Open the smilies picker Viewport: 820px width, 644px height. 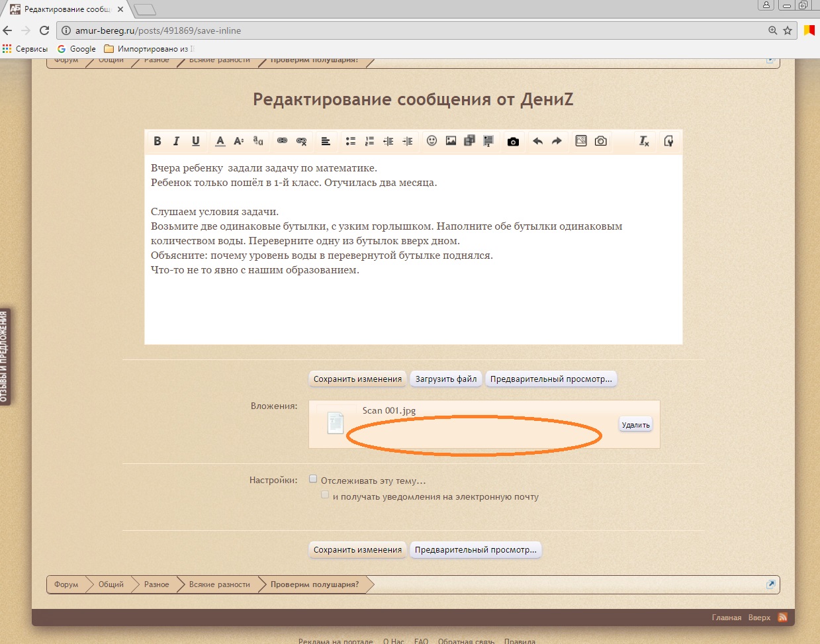[x=432, y=141]
